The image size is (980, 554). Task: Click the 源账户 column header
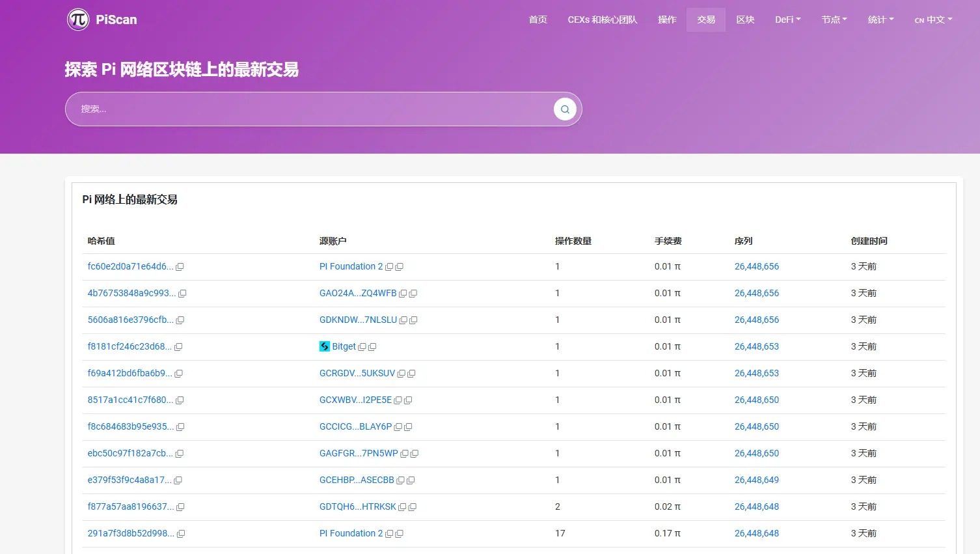(333, 241)
